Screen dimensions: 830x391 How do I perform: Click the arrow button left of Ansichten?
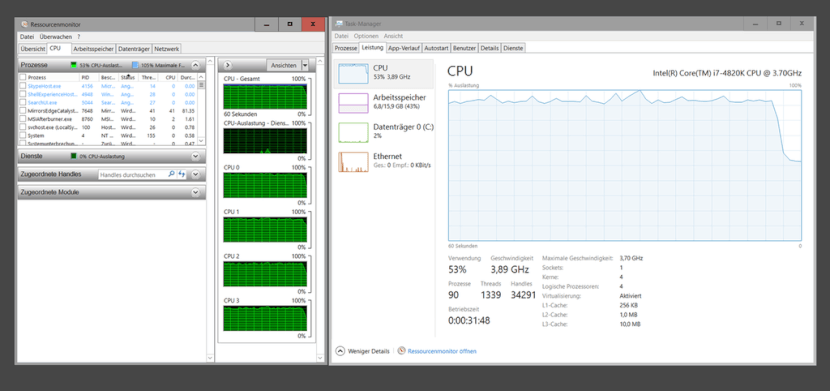coord(228,66)
